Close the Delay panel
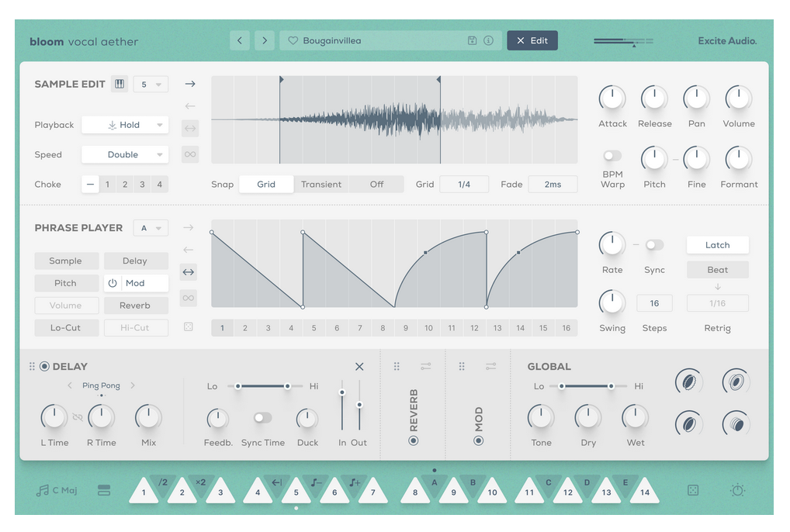This screenshot has height=532, width=790. point(359,366)
